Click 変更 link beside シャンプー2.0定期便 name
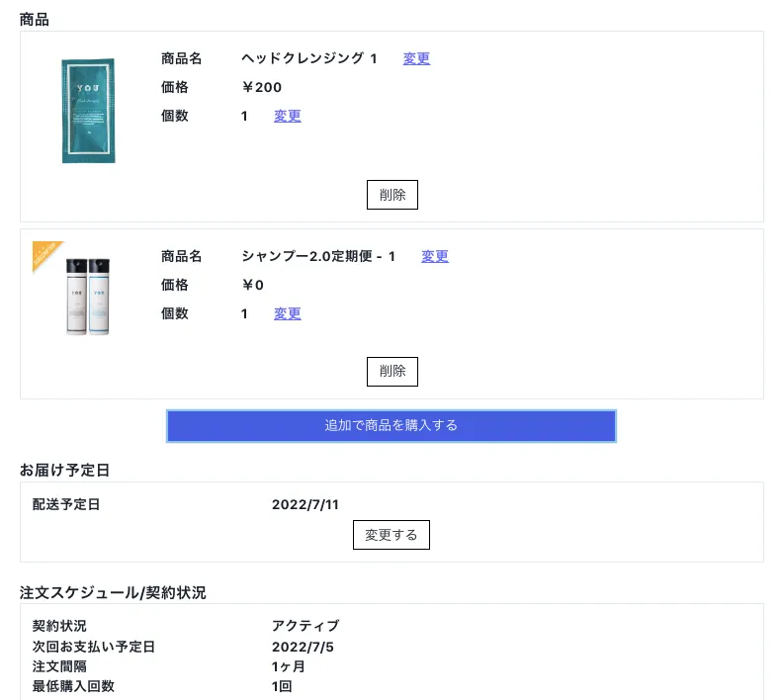Screen dimensions: 784x700 [435, 256]
